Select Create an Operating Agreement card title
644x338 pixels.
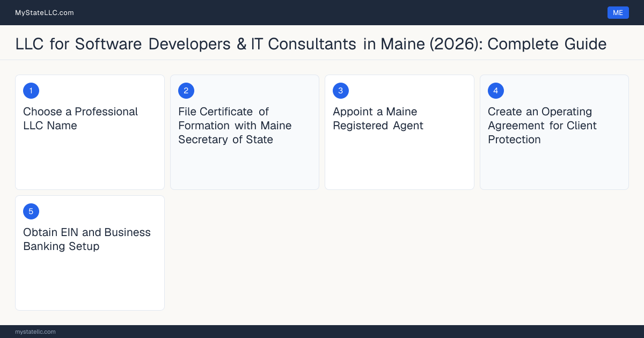coord(542,126)
